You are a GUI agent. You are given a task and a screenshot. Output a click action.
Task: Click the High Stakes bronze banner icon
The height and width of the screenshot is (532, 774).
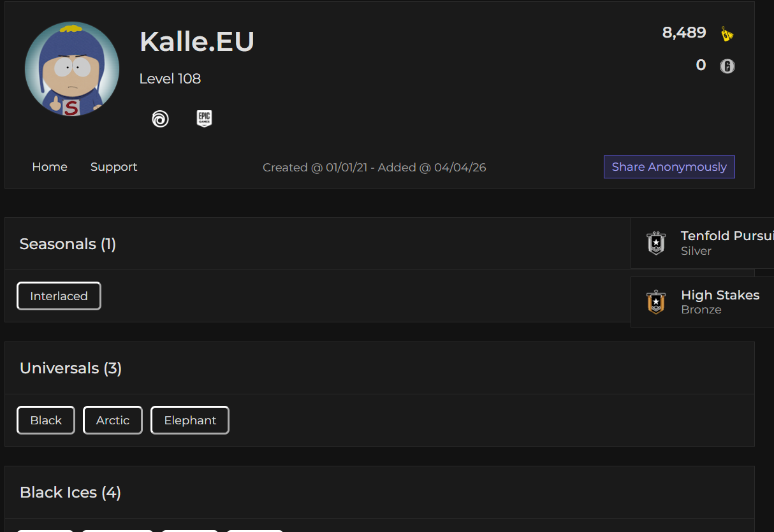(x=656, y=302)
